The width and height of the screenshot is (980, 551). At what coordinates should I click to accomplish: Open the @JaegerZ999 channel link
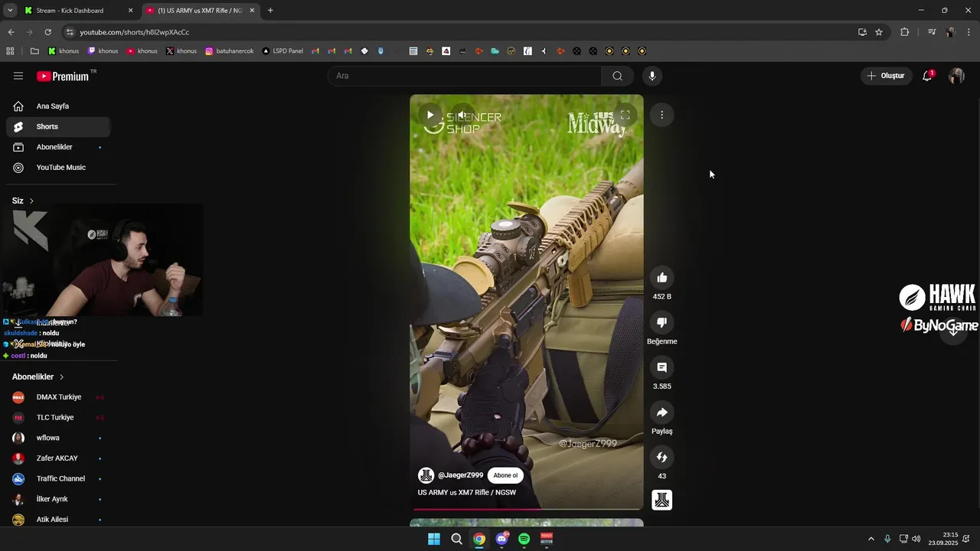click(460, 475)
